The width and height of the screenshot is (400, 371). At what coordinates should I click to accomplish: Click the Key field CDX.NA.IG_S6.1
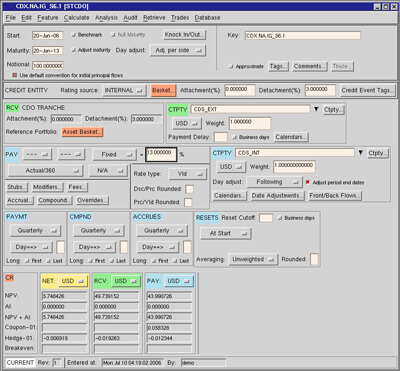303,35
